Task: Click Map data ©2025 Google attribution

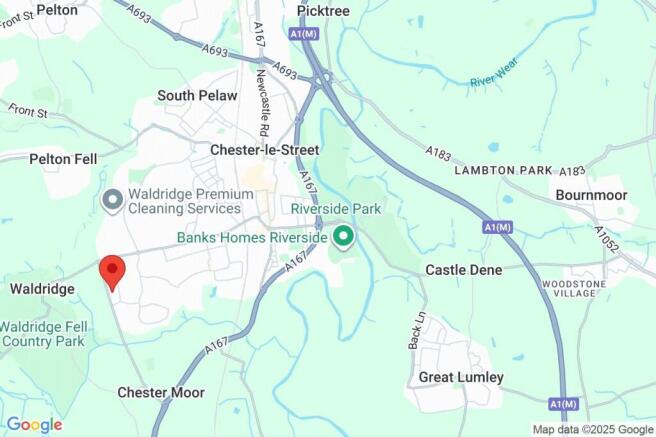Action: pyautogui.click(x=593, y=429)
